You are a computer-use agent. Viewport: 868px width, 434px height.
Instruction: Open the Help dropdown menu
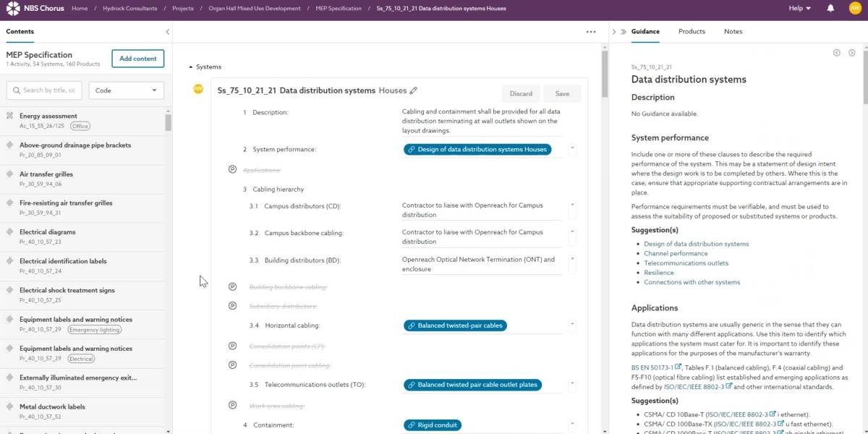[x=799, y=9]
